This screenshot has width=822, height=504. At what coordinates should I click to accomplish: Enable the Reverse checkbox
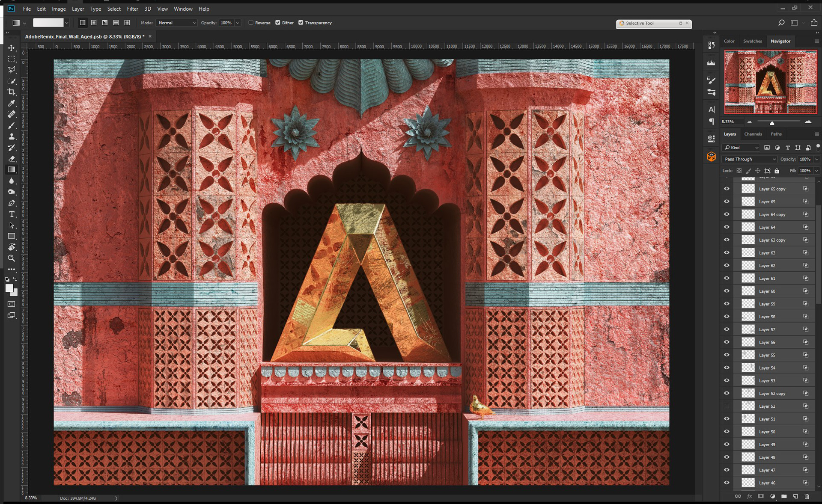[x=251, y=23]
